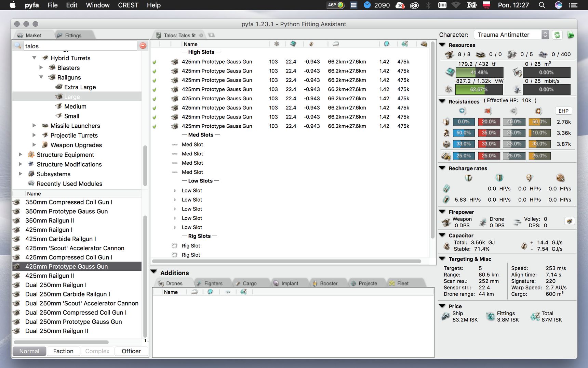
Task: Filter market by Officer
Action: click(x=131, y=351)
